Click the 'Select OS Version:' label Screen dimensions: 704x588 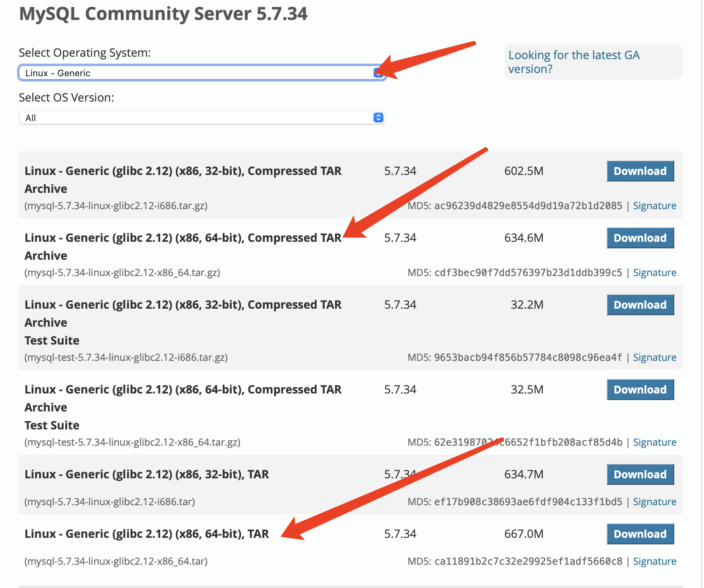(x=66, y=98)
